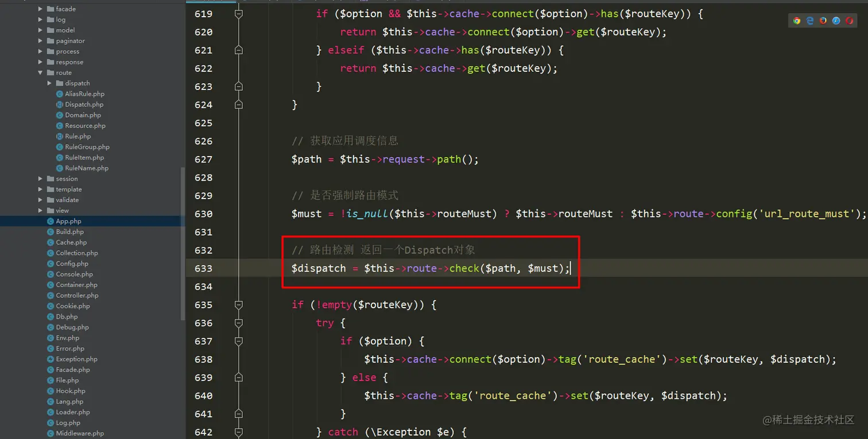Click the 'route_cache' string on line 638
This screenshot has width=868, height=439.
click(622, 360)
